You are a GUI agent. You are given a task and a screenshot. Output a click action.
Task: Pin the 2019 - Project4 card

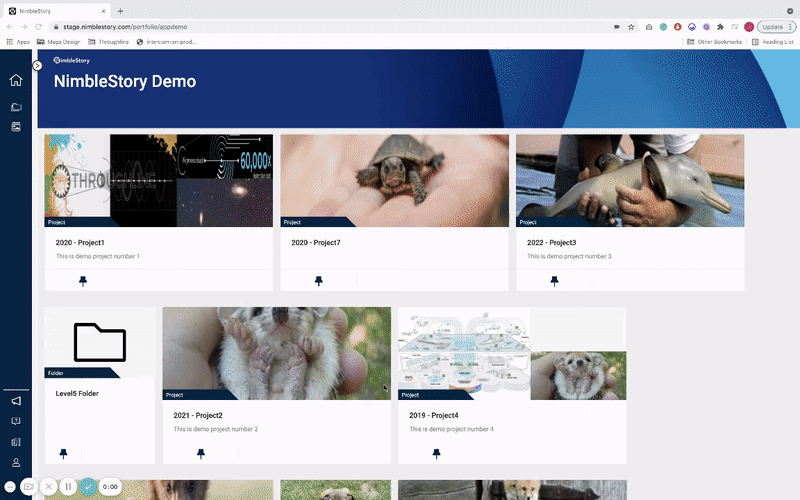pos(436,453)
